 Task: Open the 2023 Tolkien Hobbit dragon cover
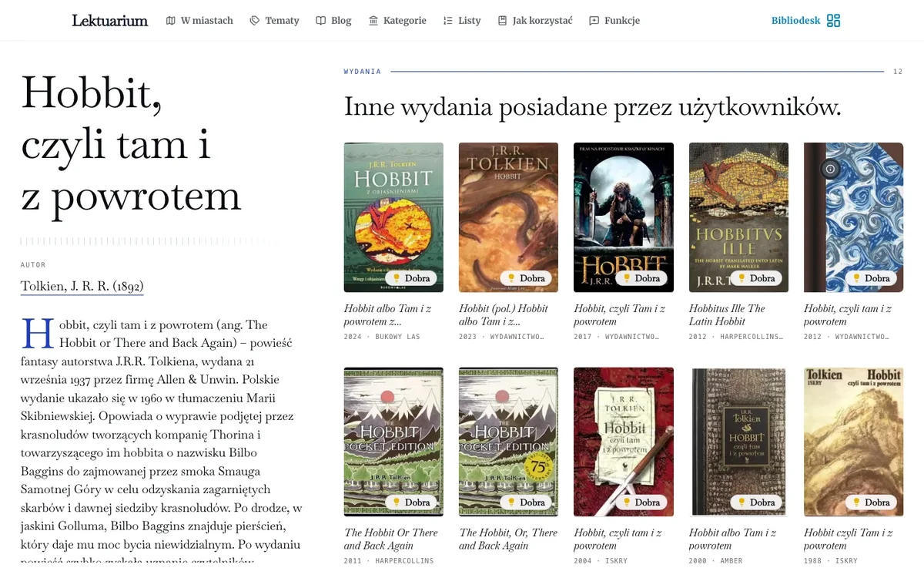(508, 217)
